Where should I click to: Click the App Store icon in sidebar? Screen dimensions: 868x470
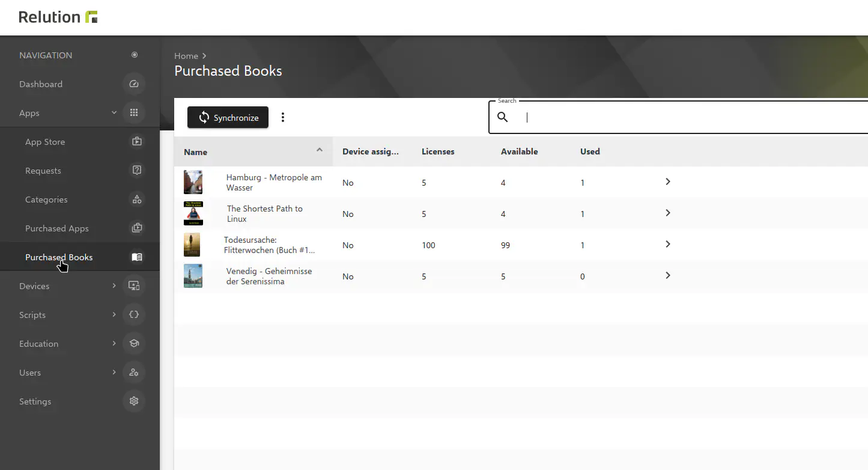click(x=137, y=142)
